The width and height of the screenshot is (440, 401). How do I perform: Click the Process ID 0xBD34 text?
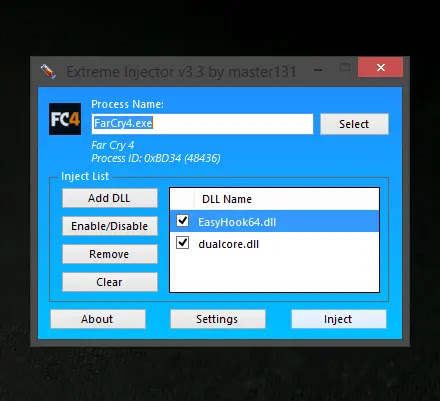tap(156, 158)
